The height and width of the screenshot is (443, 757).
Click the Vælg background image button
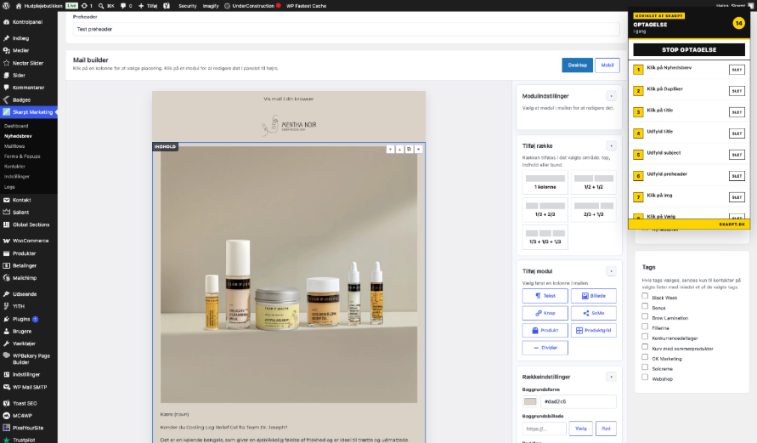pos(581,429)
